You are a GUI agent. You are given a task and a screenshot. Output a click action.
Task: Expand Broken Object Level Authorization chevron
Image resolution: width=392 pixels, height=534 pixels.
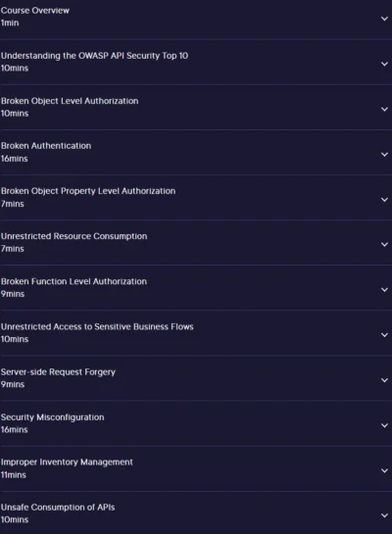384,110
